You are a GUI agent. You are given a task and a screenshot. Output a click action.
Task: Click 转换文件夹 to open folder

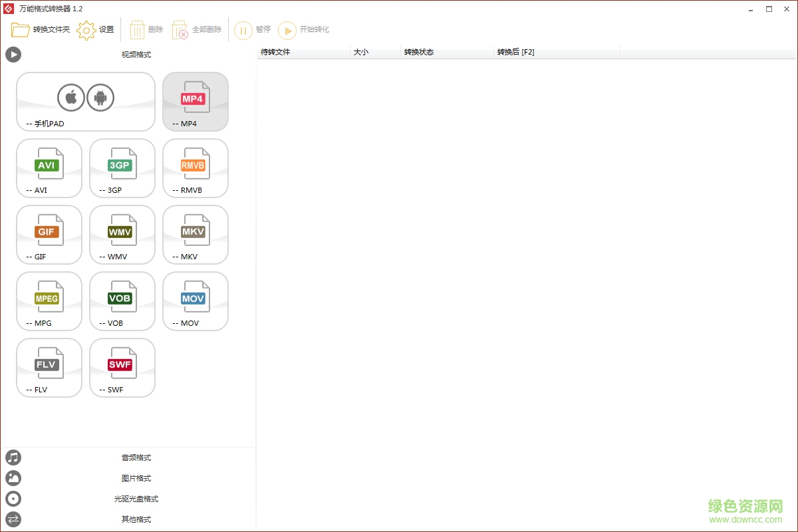point(40,30)
